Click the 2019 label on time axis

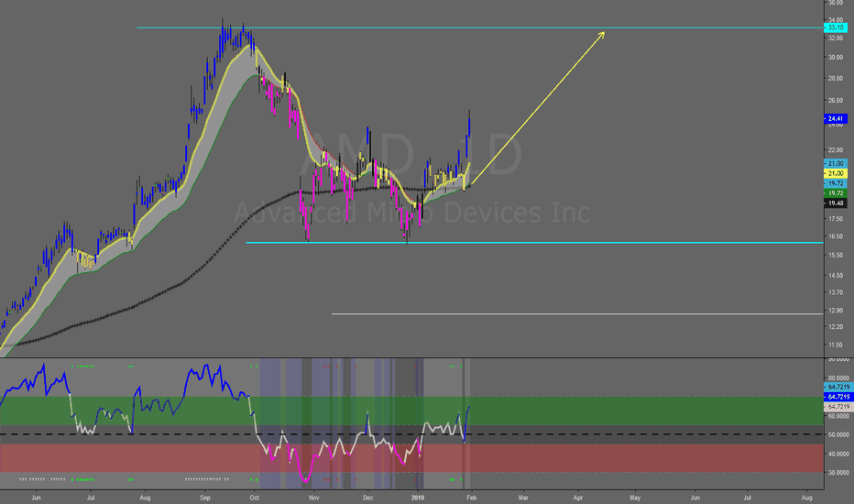418,498
